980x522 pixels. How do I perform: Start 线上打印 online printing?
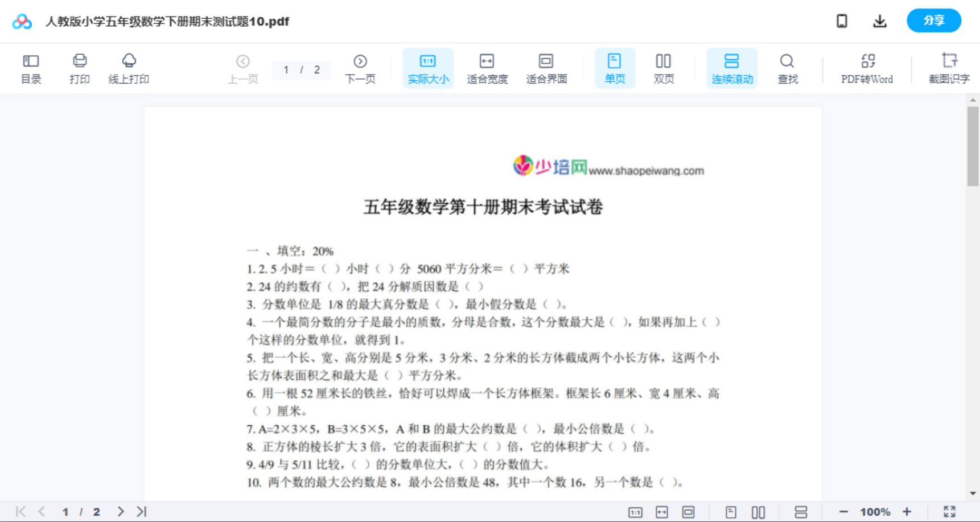point(129,68)
